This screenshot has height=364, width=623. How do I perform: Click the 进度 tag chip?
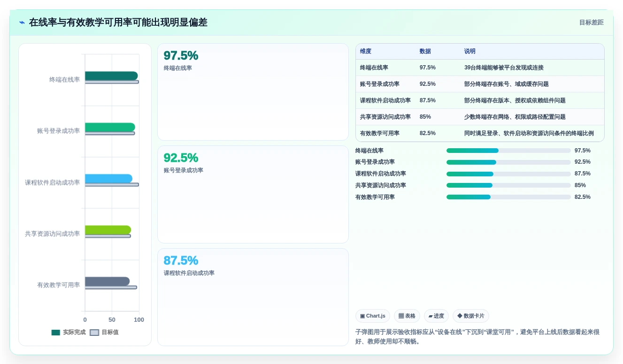(436, 316)
